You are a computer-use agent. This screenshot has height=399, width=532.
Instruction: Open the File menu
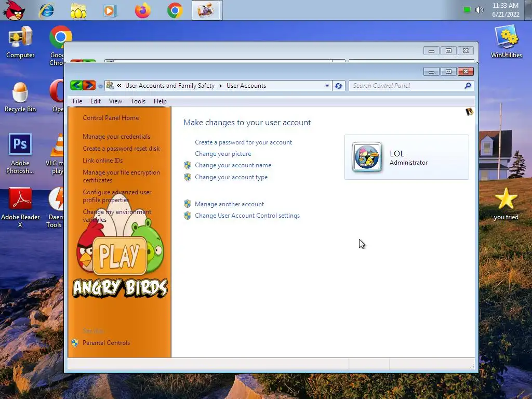click(x=77, y=101)
